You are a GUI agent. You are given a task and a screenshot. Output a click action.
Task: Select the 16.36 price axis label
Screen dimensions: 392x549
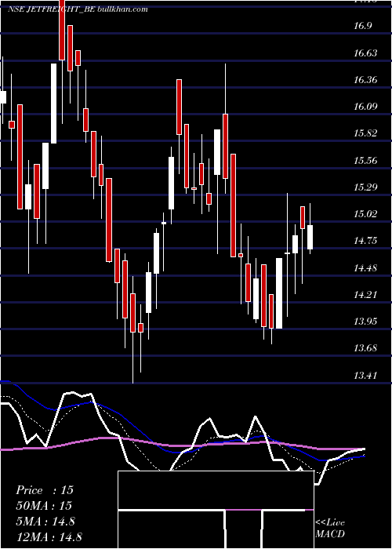point(365,80)
